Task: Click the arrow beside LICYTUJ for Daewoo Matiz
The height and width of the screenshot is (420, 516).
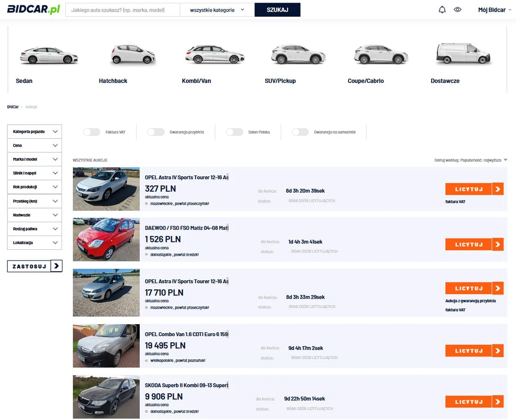Action: (x=498, y=244)
